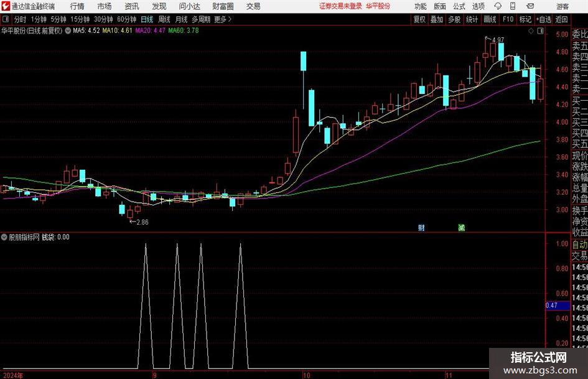Click the 复权 button

tap(419, 19)
